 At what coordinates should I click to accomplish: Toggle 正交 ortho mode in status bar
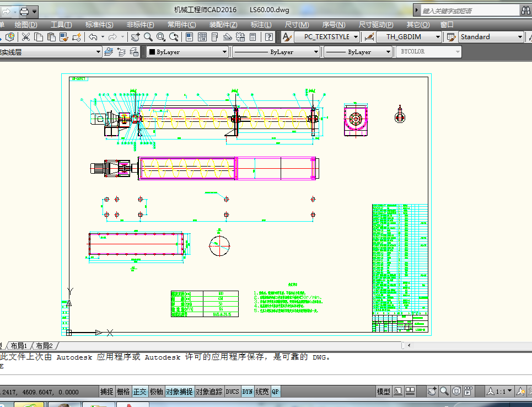click(x=140, y=392)
